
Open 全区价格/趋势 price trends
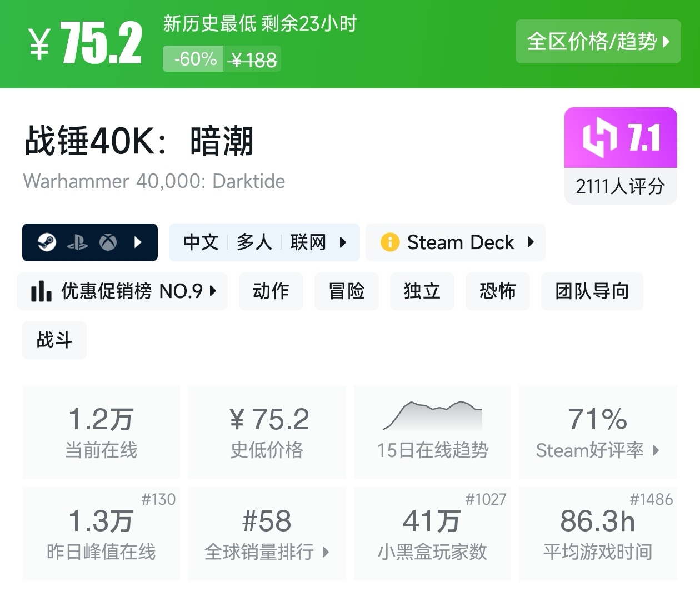coord(598,41)
